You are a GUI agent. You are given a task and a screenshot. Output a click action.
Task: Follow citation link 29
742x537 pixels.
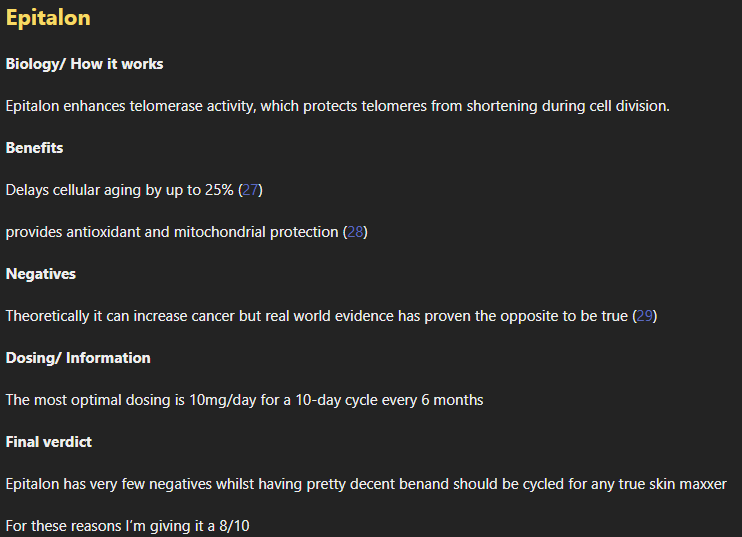click(645, 316)
